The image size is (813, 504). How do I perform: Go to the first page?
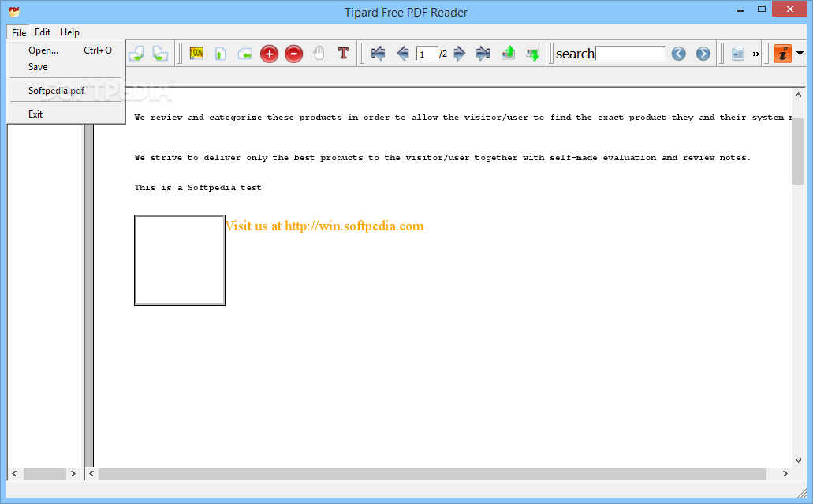pos(378,53)
